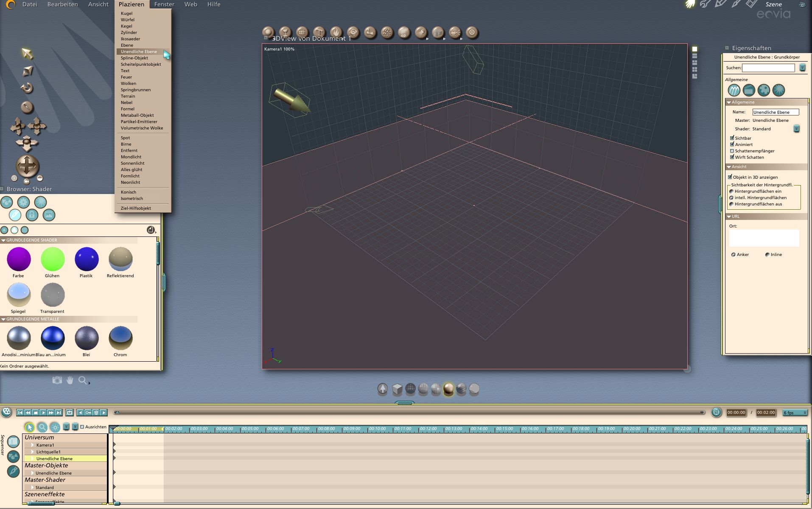Collapse the Ansicht properties section
812x509 pixels.
729,167
